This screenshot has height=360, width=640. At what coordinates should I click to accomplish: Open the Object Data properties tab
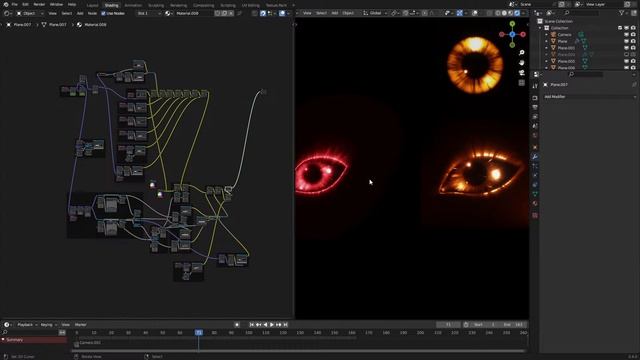535,194
